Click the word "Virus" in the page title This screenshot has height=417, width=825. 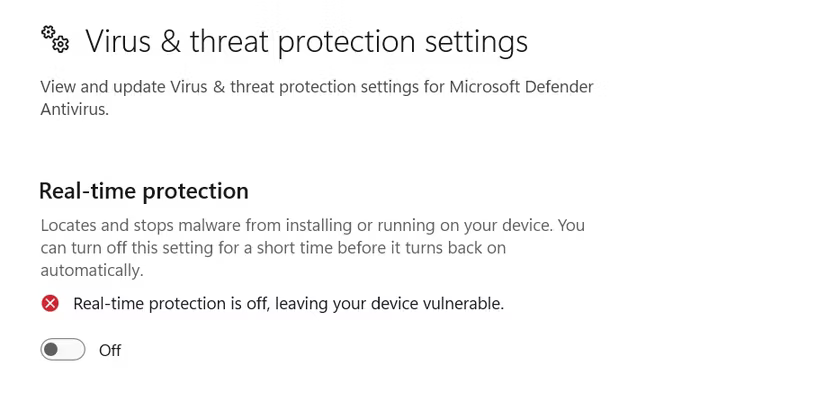(x=118, y=42)
